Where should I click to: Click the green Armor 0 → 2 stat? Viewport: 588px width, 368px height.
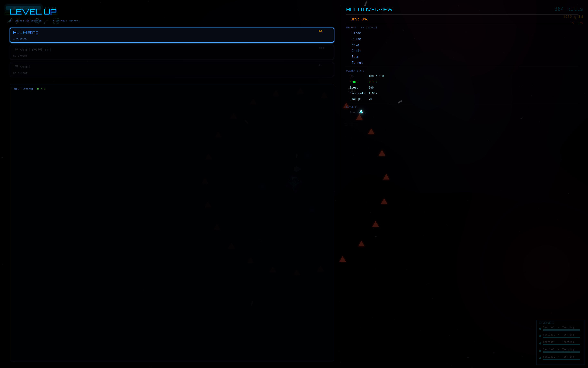pos(363,82)
